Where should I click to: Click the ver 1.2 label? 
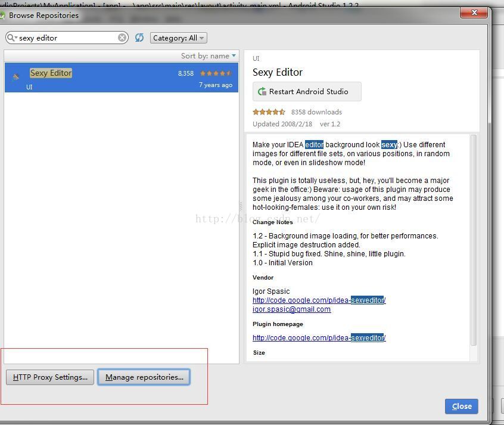pyautogui.click(x=330, y=124)
